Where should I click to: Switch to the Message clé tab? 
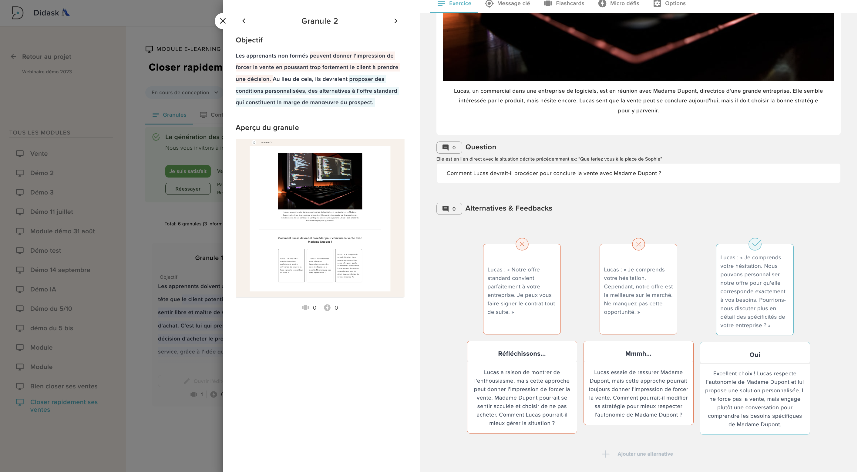(x=507, y=3)
